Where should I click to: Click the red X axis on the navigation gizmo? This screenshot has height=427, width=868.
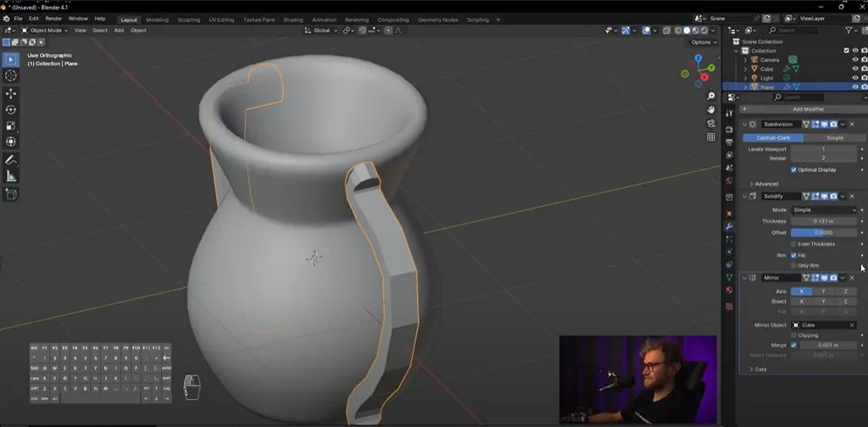704,77
